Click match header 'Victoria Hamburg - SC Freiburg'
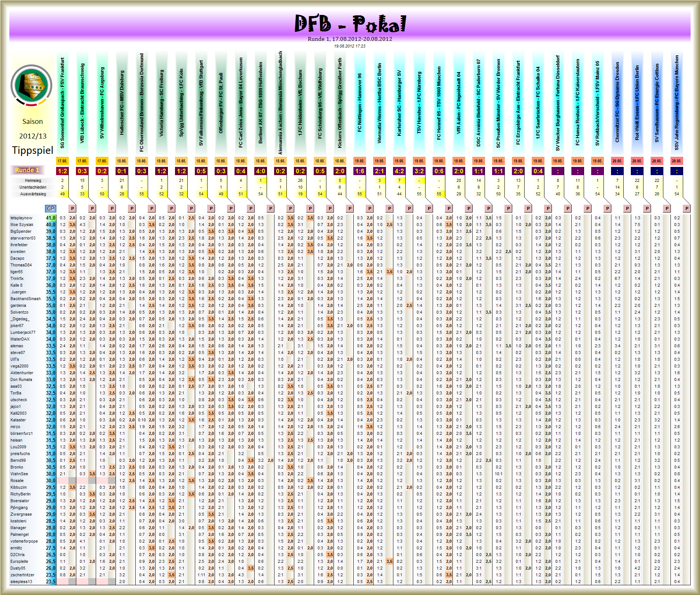The width and height of the screenshot is (700, 595). coord(161,103)
